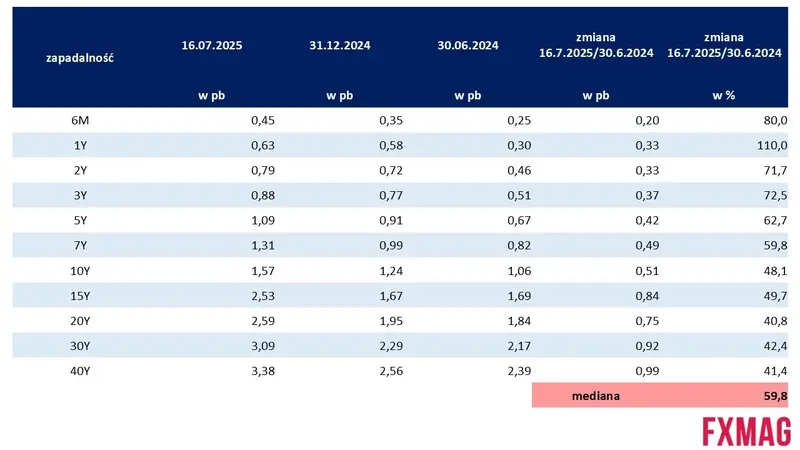Click the 16.07.2025 column header

(212, 45)
